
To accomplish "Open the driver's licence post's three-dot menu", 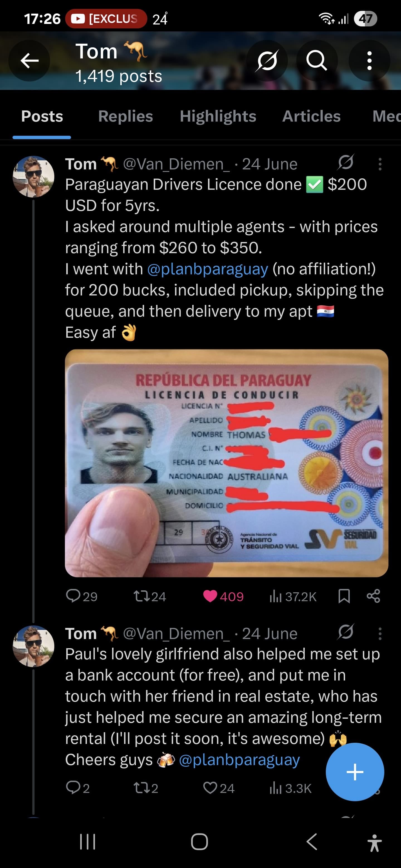I will (380, 164).
